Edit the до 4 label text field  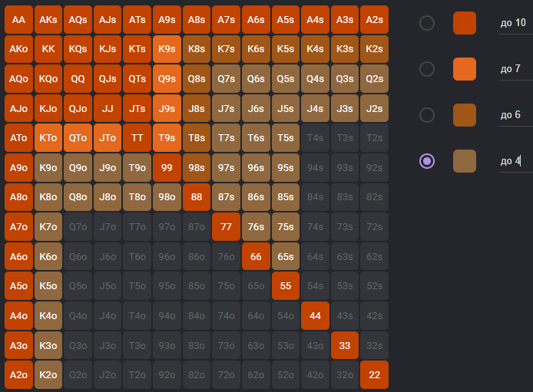click(x=515, y=161)
